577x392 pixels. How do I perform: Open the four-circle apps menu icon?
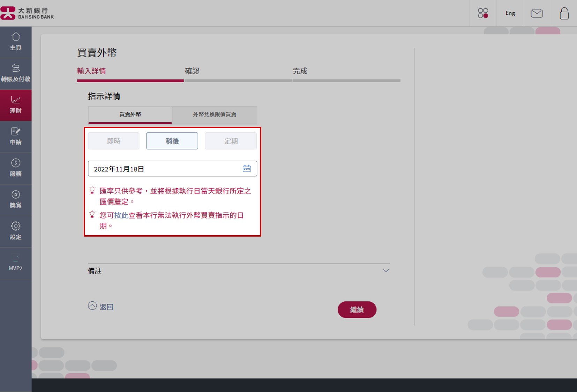tap(483, 13)
